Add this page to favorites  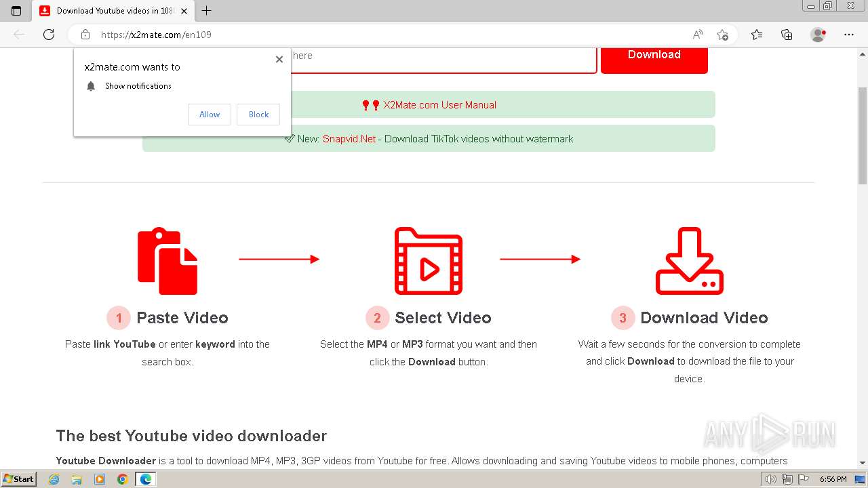pos(722,35)
